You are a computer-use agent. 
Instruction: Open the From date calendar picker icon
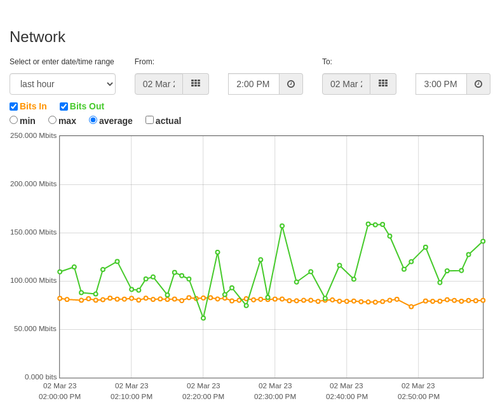(196, 84)
